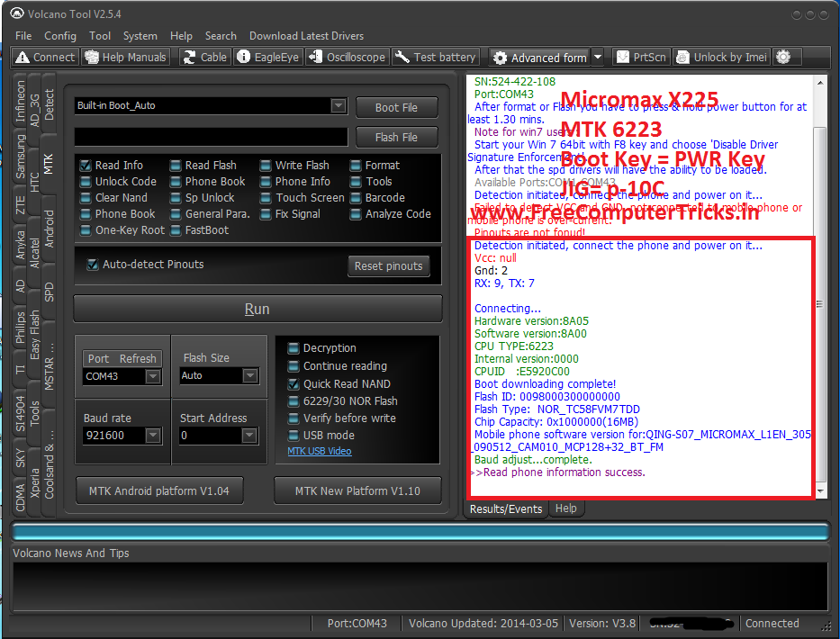Screen dimensions: 840x639
Task: Open the Android side tab
Action: 49,229
